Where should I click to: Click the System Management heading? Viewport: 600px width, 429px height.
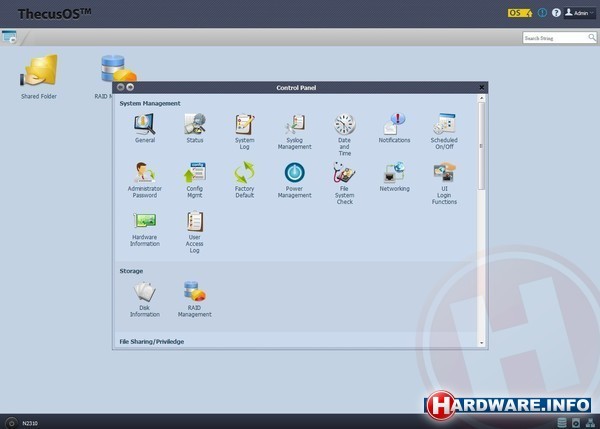coord(150,103)
